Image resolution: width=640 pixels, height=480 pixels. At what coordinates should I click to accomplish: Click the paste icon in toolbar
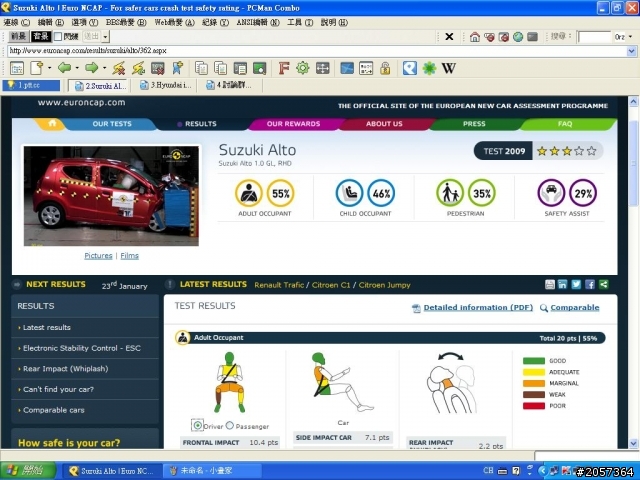click(221, 68)
